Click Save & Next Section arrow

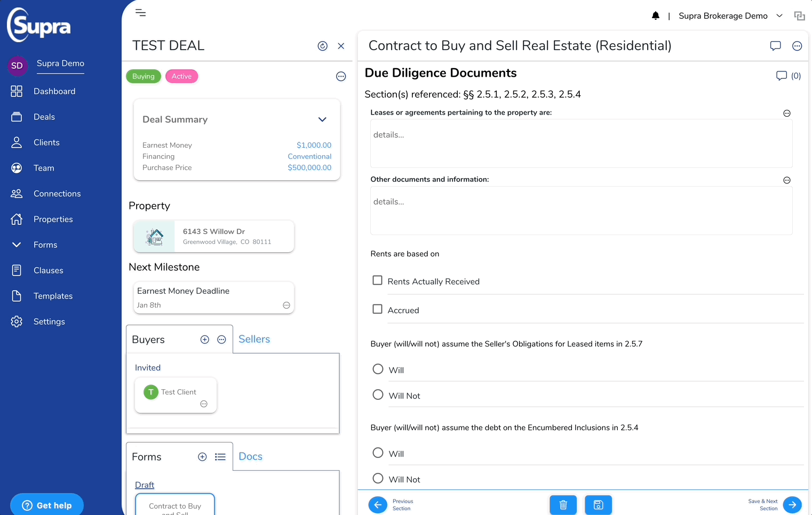(792, 505)
